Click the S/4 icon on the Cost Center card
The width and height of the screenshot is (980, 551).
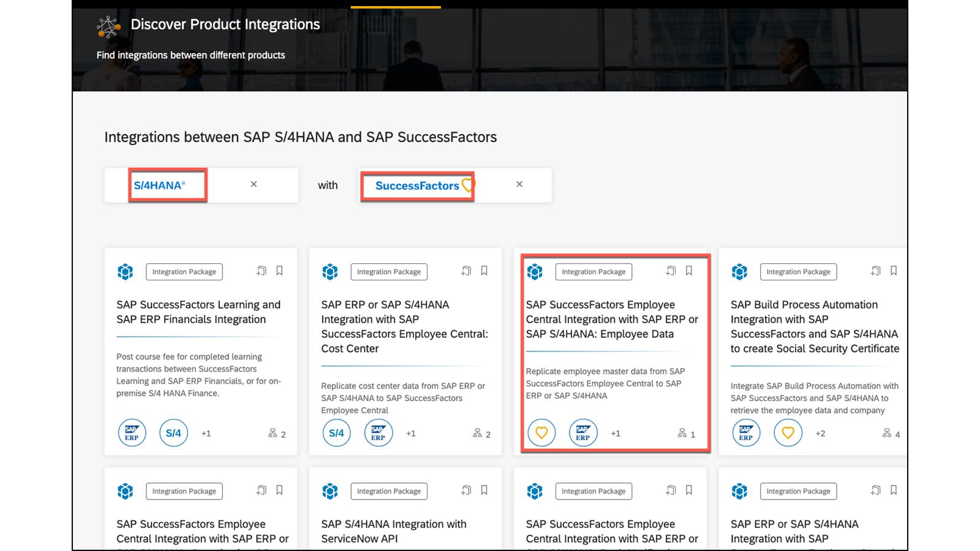(336, 433)
